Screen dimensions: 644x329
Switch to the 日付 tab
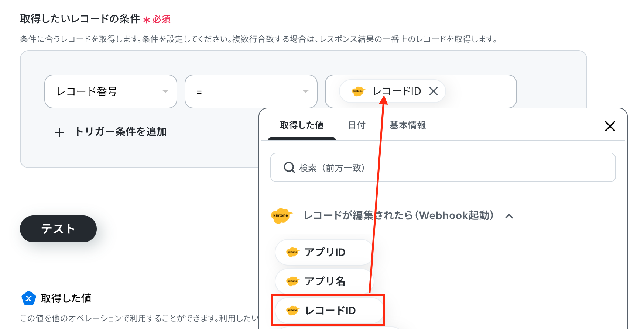click(357, 125)
